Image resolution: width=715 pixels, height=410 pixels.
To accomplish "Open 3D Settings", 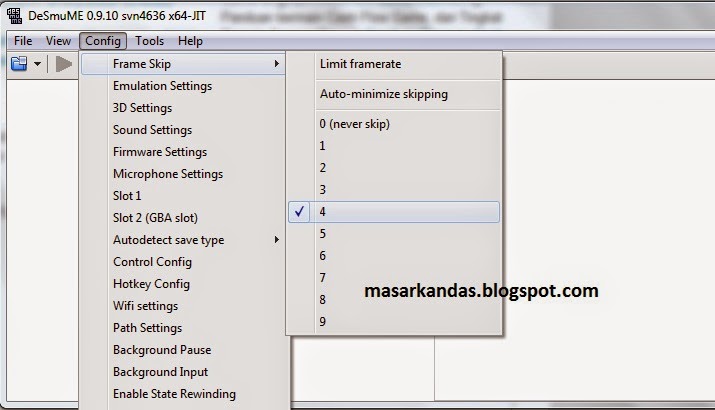I will click(183, 108).
